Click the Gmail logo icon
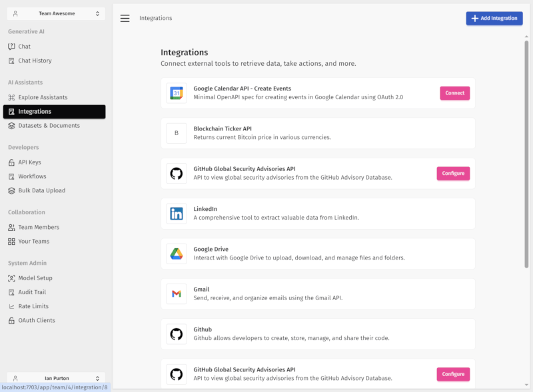533x392 pixels. (177, 294)
